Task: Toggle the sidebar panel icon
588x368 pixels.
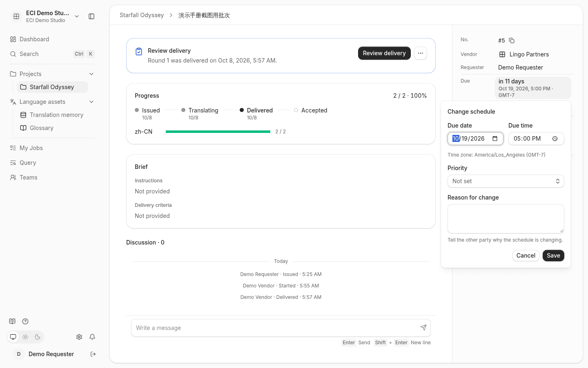Action: 91,16
